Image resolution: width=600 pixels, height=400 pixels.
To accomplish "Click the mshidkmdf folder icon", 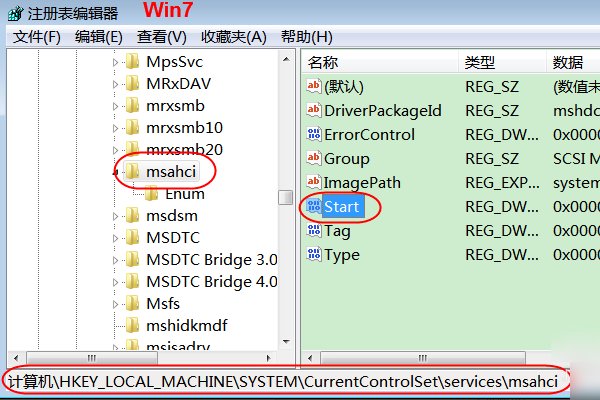I will (x=132, y=325).
